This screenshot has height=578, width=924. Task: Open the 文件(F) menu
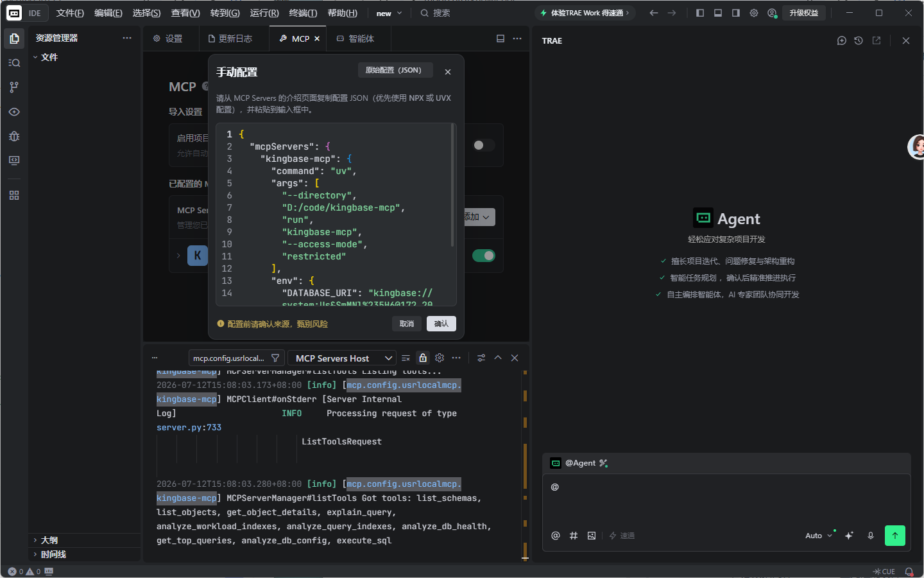pyautogui.click(x=70, y=13)
